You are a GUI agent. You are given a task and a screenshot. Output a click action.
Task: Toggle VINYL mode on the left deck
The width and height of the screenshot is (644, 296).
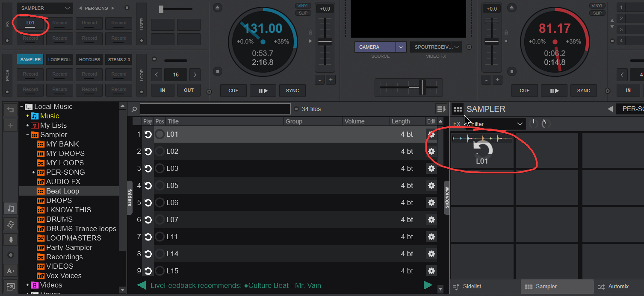303,6
